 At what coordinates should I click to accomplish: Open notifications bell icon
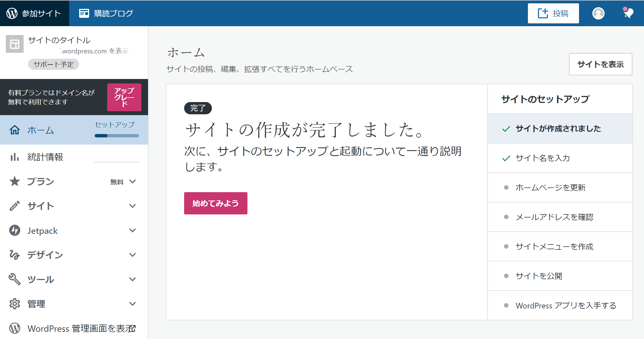pos(628,13)
